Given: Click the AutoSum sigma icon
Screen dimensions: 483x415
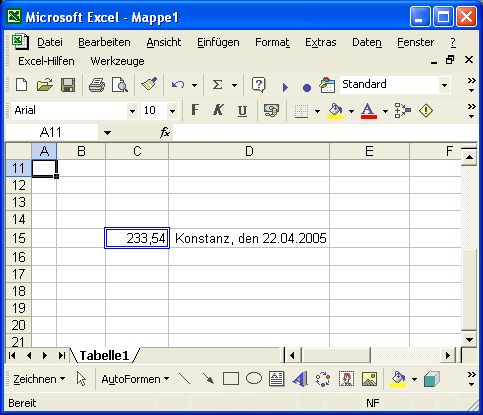Looking at the screenshot, I should coord(217,85).
